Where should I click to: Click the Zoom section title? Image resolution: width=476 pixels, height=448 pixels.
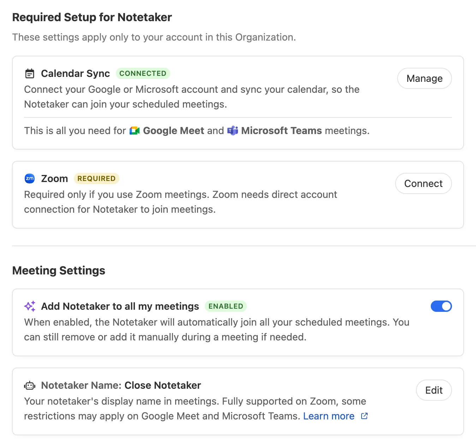click(x=54, y=178)
